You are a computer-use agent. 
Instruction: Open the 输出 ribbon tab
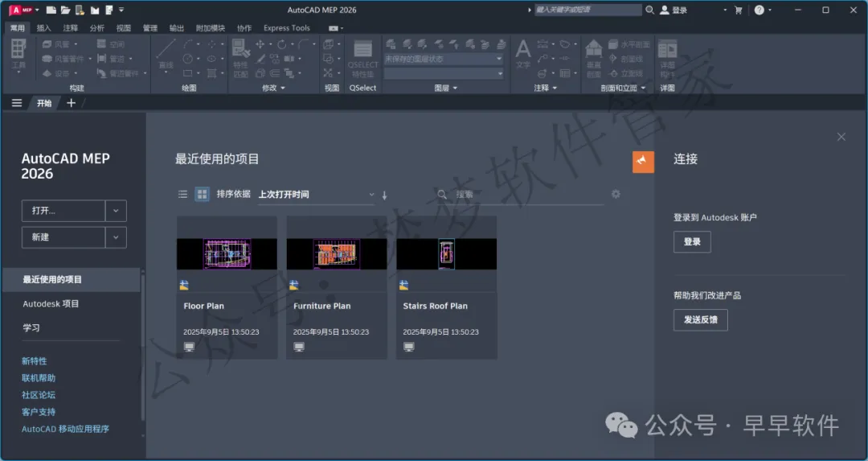177,27
